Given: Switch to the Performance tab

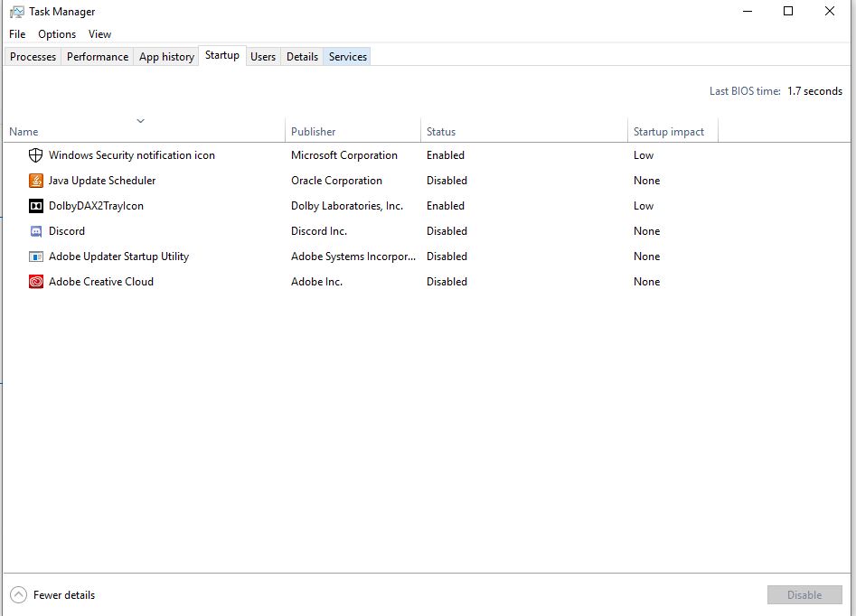Looking at the screenshot, I should (98, 57).
